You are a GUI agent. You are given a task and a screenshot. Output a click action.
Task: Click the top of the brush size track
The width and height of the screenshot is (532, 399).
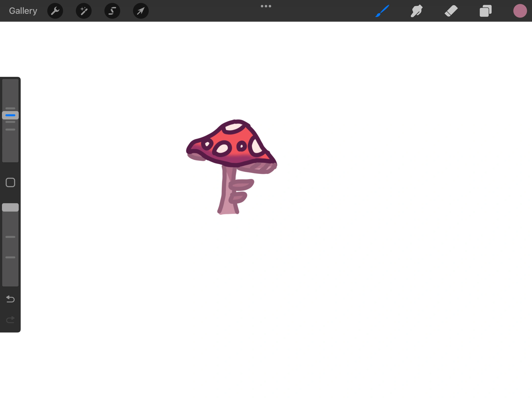10,85
